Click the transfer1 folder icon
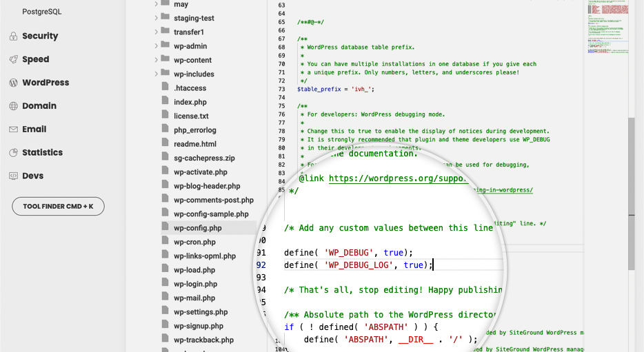644x352 pixels. coord(165,31)
